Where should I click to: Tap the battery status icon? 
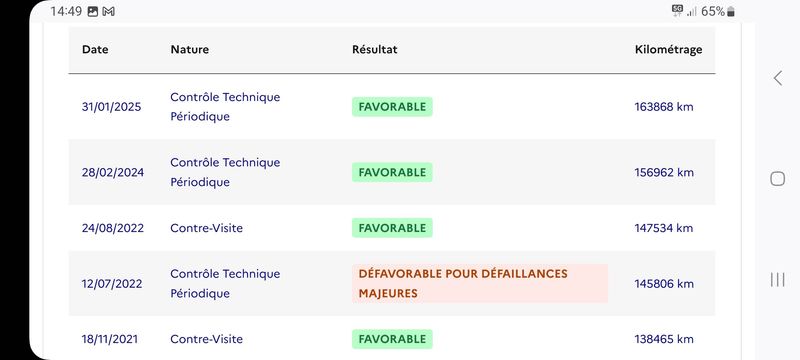[731, 12]
